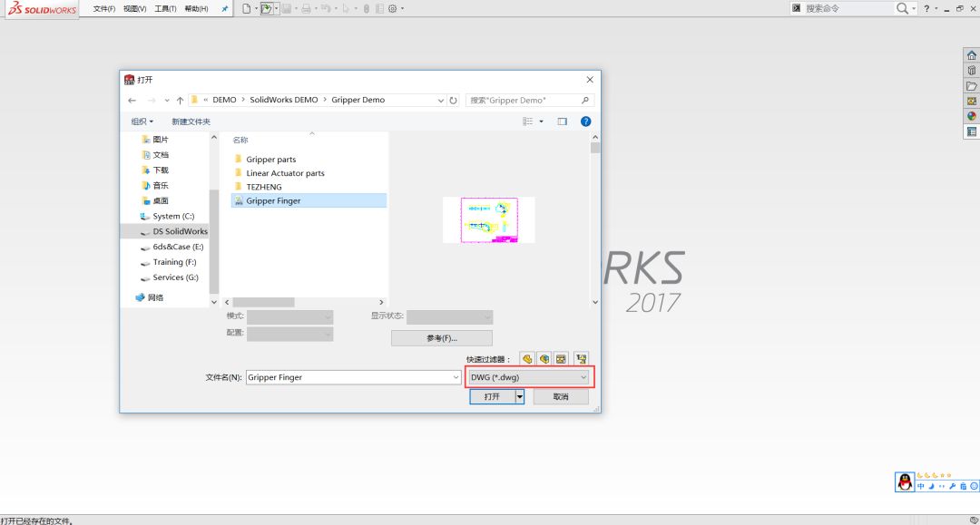Image resolution: width=980 pixels, height=525 pixels.
Task: Open the 组织 dropdown menu
Action: coord(142,122)
